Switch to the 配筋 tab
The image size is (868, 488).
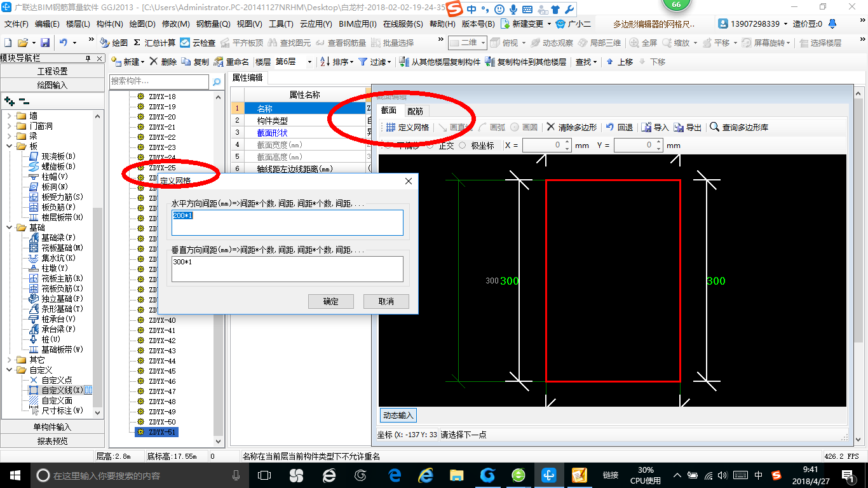[x=415, y=111]
